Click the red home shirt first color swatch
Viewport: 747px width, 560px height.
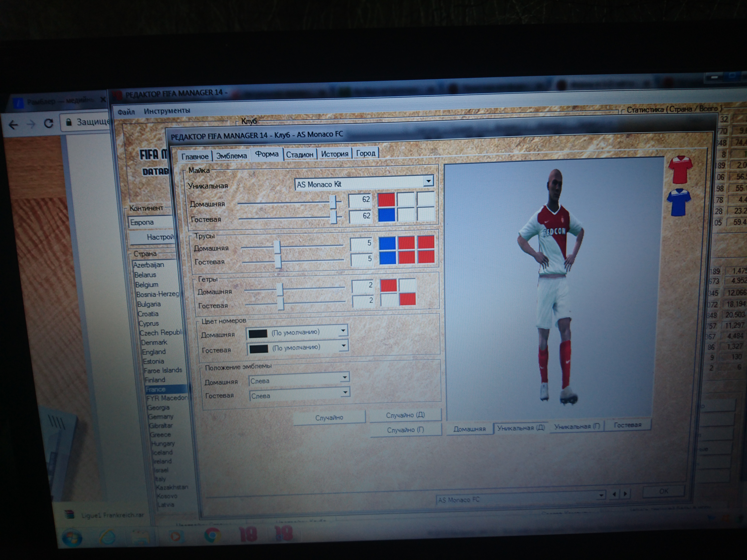coord(386,200)
